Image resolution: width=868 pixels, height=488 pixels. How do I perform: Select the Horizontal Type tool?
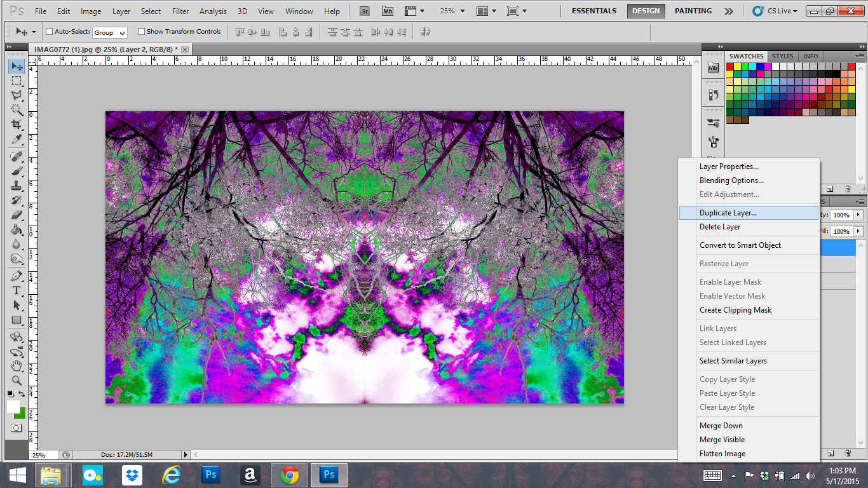[x=17, y=290]
